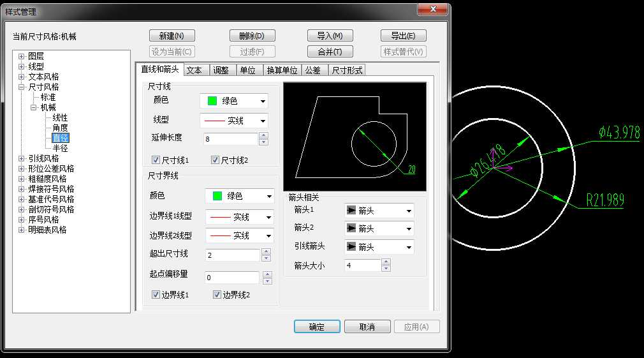Screen dimensions: 644x358
Task: Toggle the 尺寸线1 checkbox
Action: (156, 160)
